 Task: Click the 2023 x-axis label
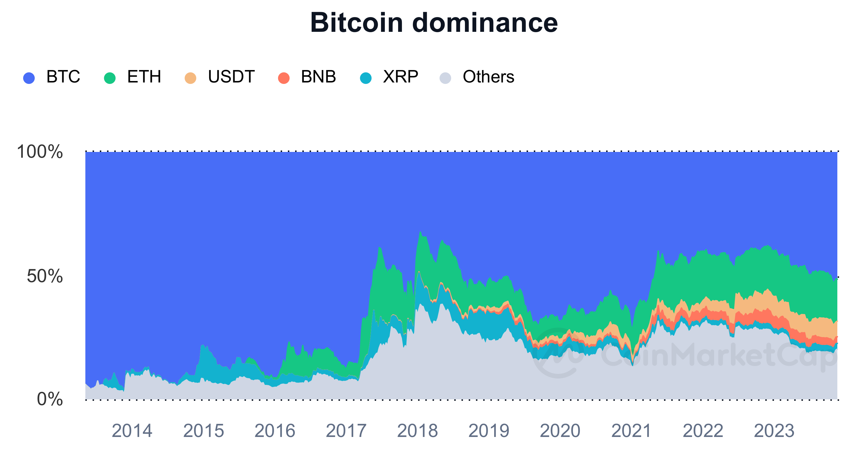(774, 431)
